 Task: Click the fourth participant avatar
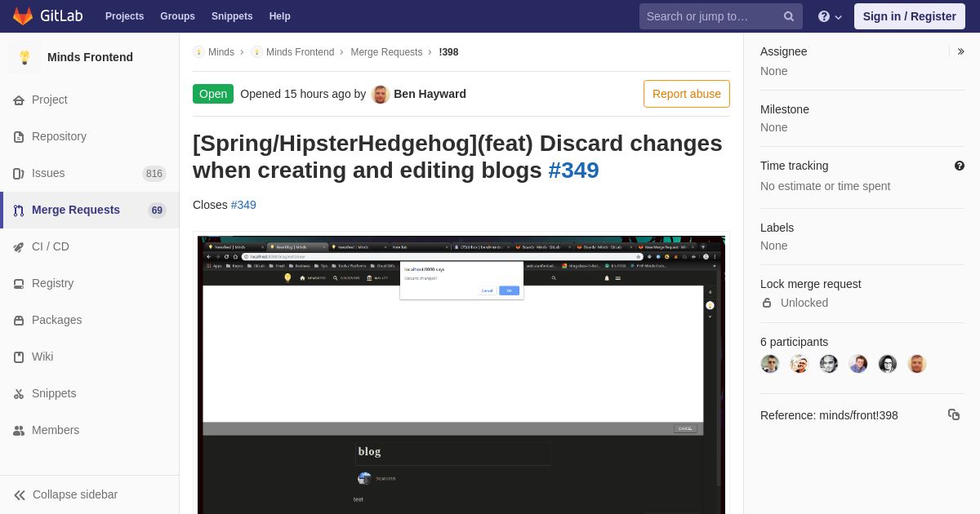pyautogui.click(x=858, y=364)
